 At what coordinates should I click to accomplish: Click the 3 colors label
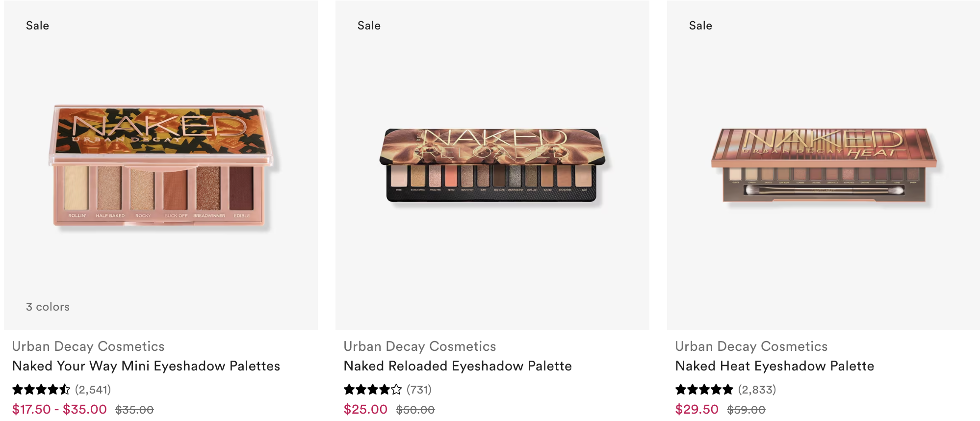48,307
